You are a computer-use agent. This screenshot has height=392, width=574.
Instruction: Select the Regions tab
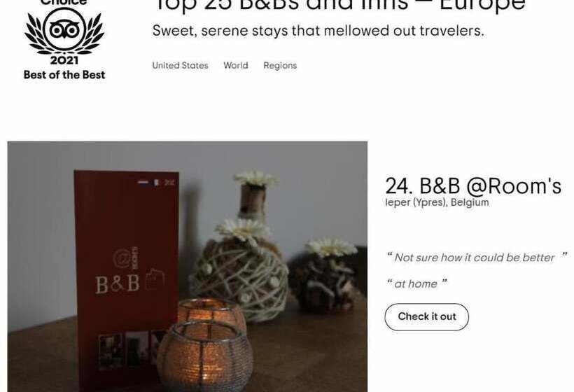tap(280, 66)
